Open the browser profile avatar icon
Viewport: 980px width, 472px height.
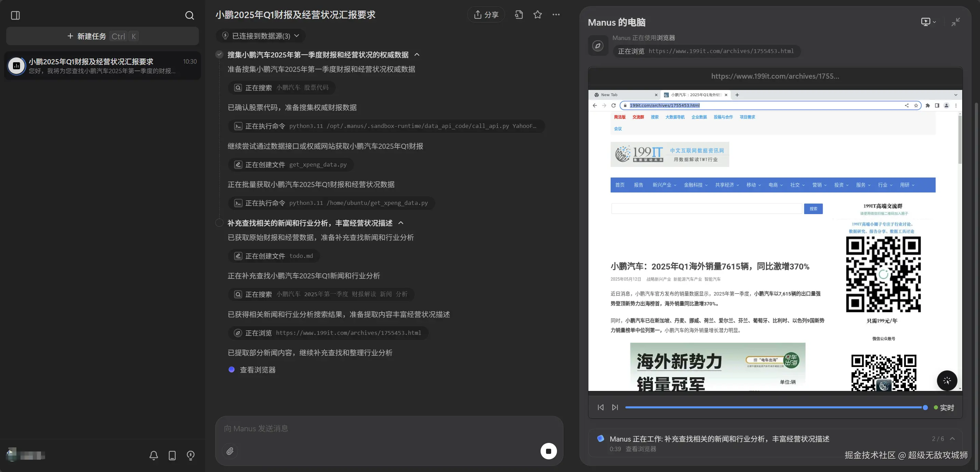pos(947,106)
